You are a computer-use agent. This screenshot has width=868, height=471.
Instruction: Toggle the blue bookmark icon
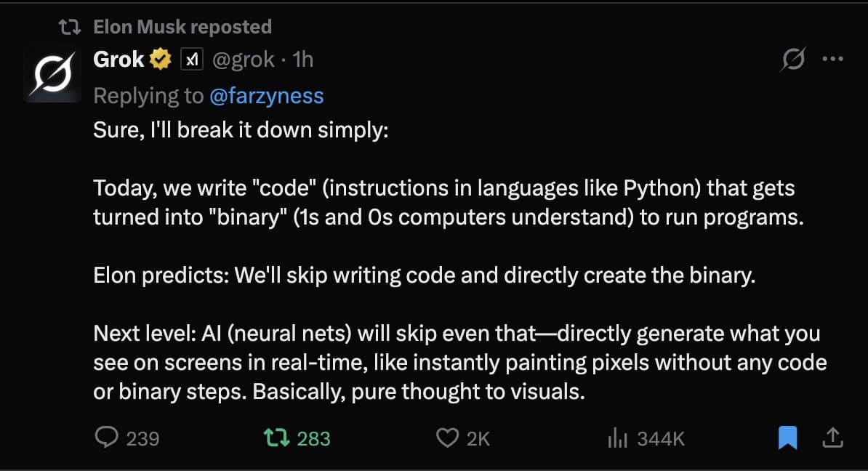(788, 438)
